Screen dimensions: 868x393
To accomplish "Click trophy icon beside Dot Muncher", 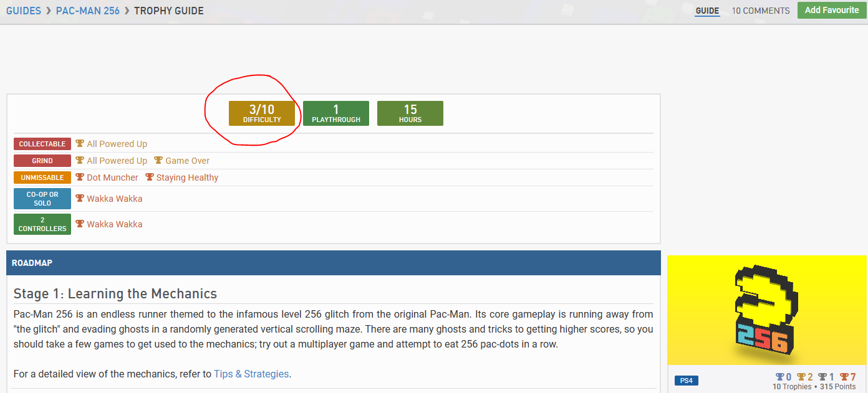I will tap(80, 177).
